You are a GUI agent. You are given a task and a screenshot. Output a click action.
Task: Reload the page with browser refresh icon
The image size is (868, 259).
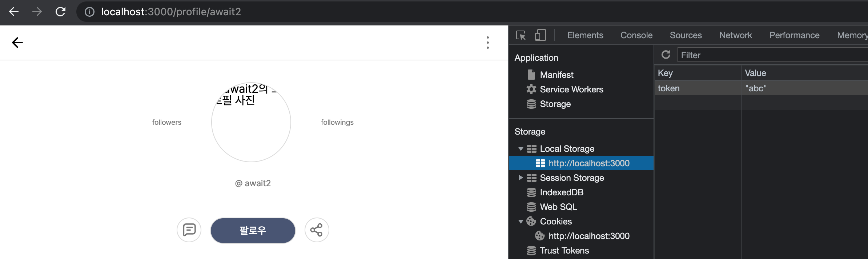coord(60,12)
